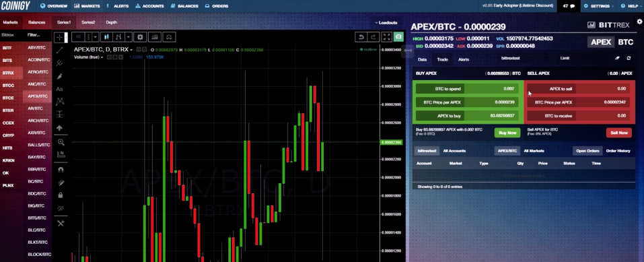
Task: Select the position measurement tool
Action: [x=59, y=114]
